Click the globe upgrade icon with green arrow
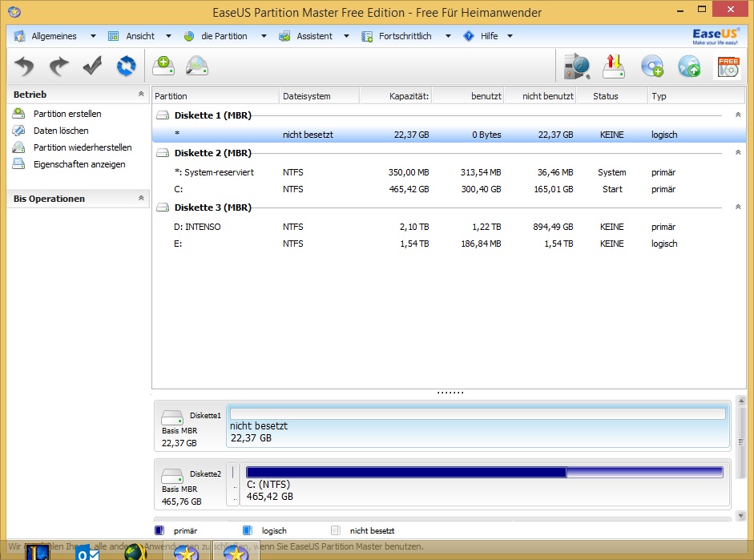Image resolution: width=754 pixels, height=560 pixels. pyautogui.click(x=689, y=66)
